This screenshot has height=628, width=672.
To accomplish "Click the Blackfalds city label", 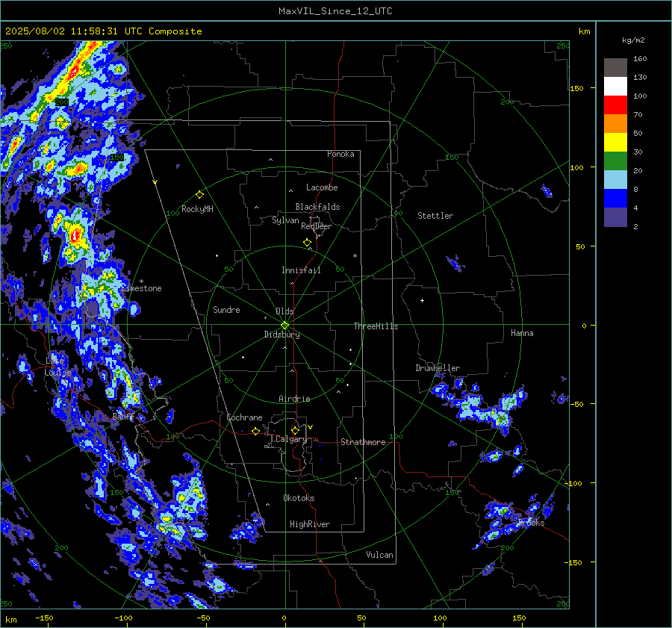I will (317, 207).
